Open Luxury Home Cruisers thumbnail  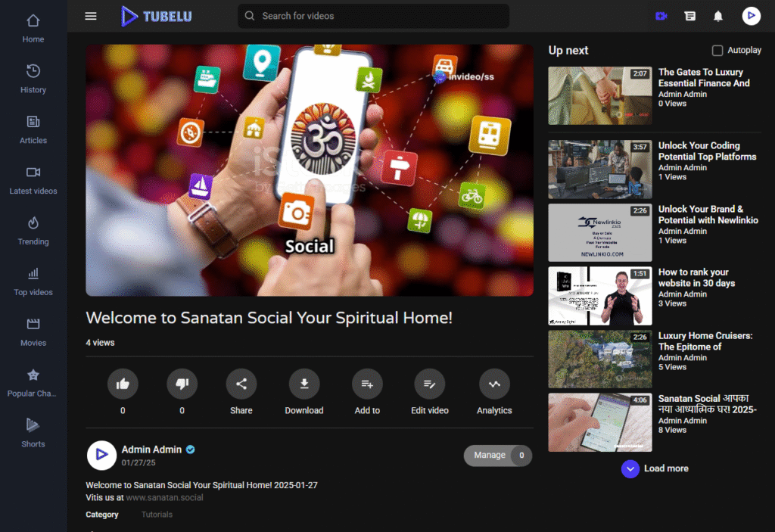(x=600, y=359)
